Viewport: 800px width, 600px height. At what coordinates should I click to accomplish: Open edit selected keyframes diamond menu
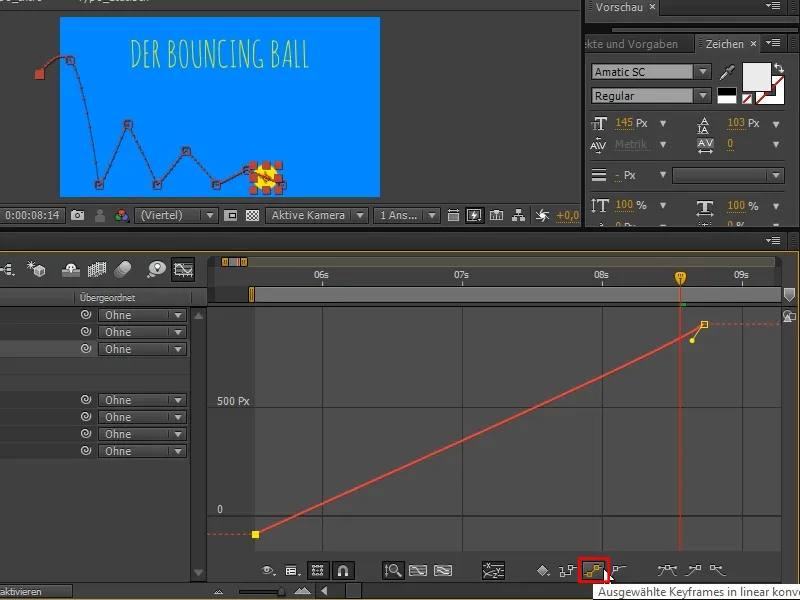(543, 570)
